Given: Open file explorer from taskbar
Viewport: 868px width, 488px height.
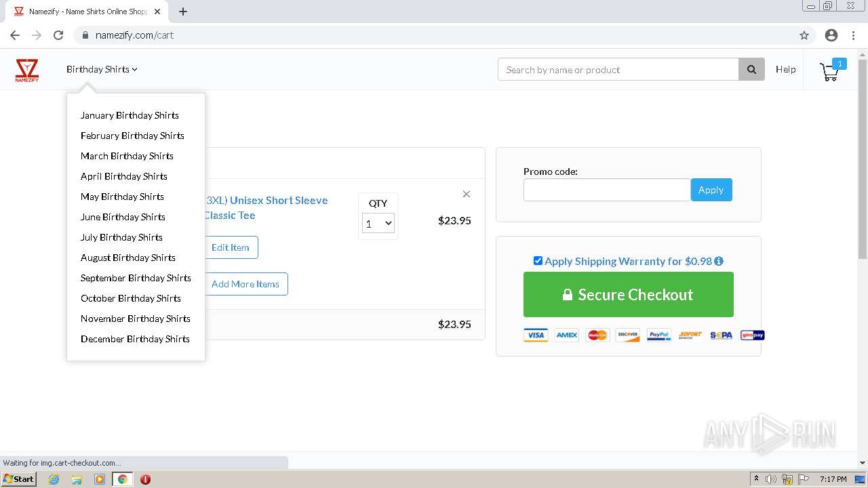Looking at the screenshot, I should pos(77,479).
